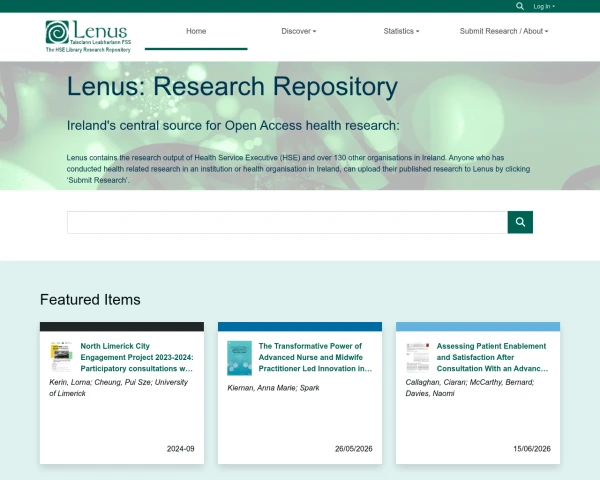Open North Limerick City Engagement Project item
Screen dimensions: 600x480
(137, 357)
